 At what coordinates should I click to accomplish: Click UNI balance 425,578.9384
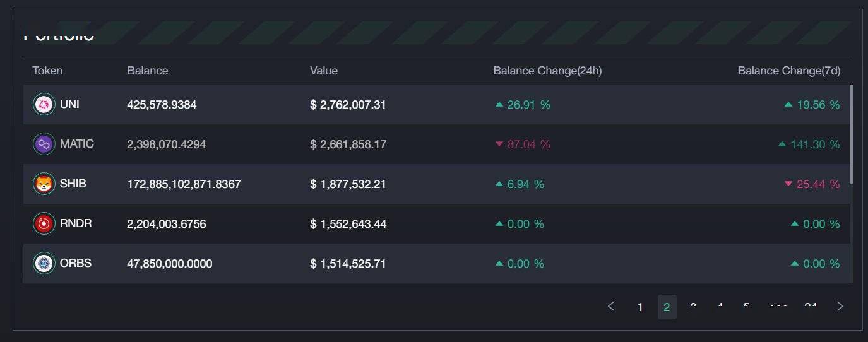(162, 105)
